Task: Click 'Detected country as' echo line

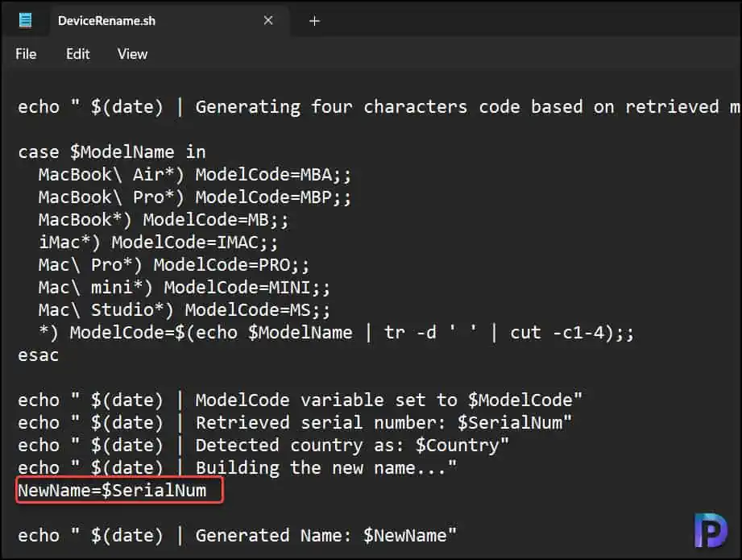Action: [263, 446]
